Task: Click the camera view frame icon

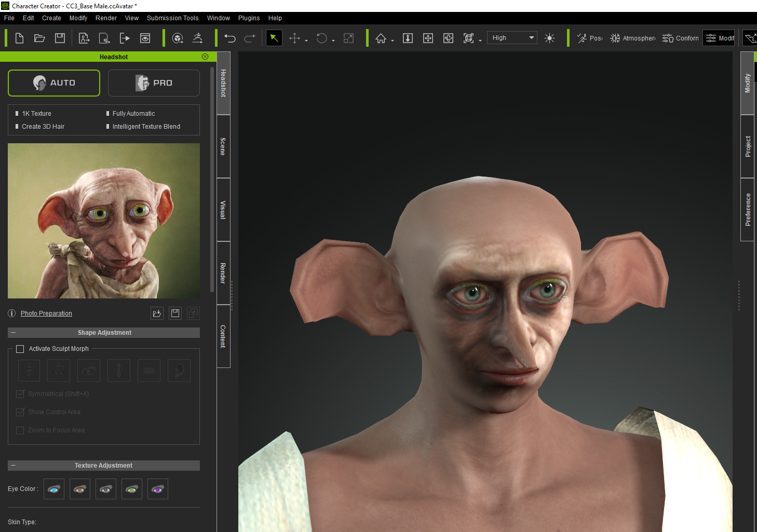Action: tap(468, 38)
